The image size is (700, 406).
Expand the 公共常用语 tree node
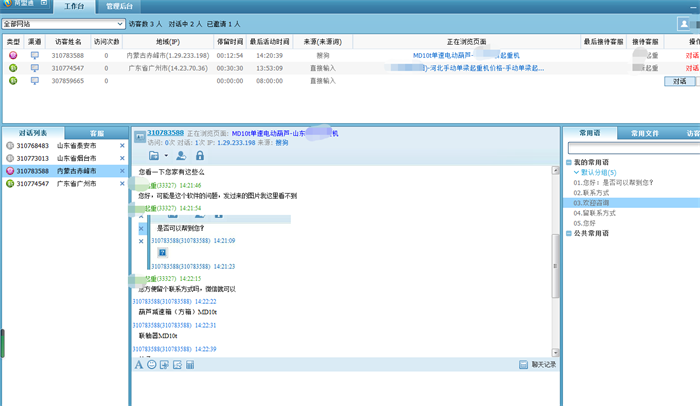coord(568,233)
